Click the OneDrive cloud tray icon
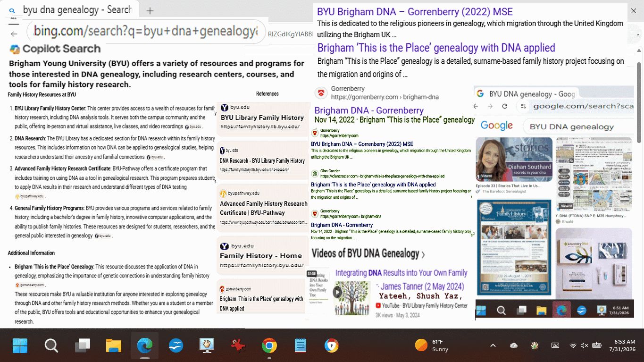The height and width of the screenshot is (362, 644). click(514, 345)
